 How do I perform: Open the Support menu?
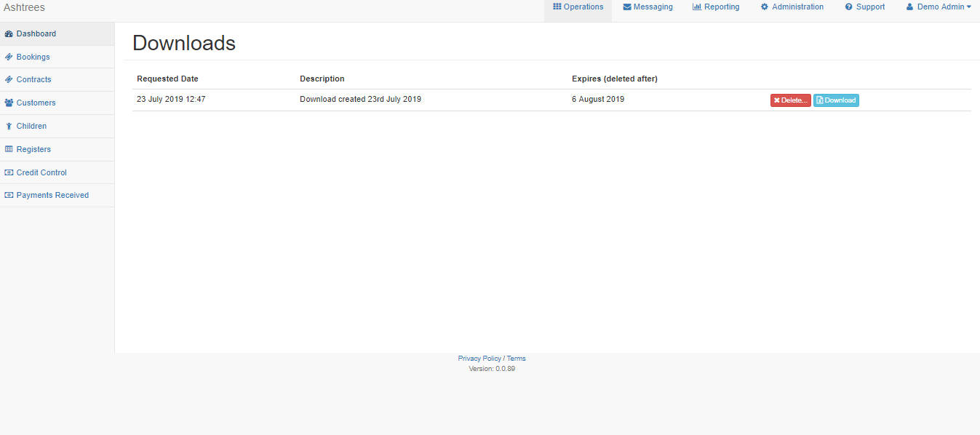pyautogui.click(x=865, y=7)
